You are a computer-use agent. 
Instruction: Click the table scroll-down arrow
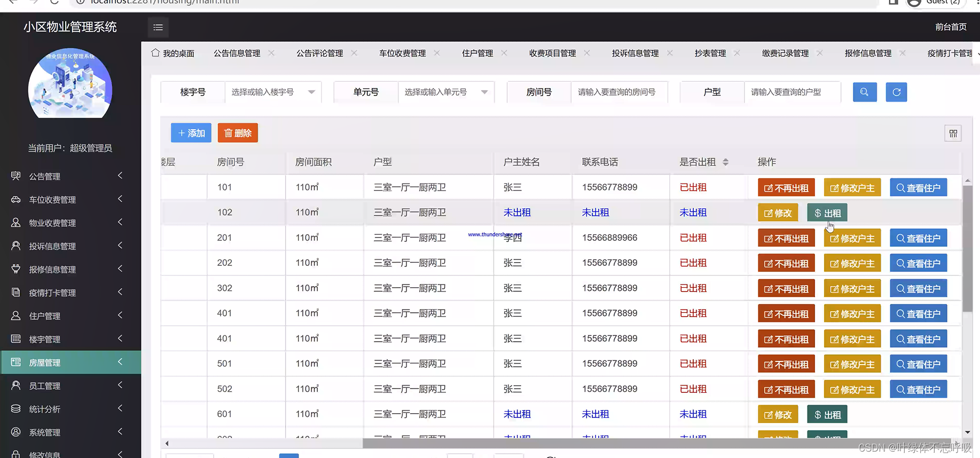(968, 433)
